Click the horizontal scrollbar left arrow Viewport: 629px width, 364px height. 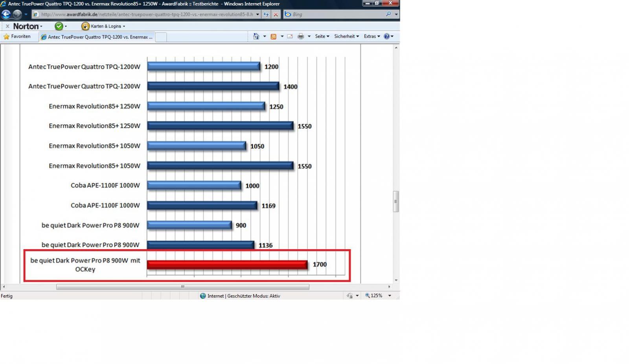pos(4,287)
